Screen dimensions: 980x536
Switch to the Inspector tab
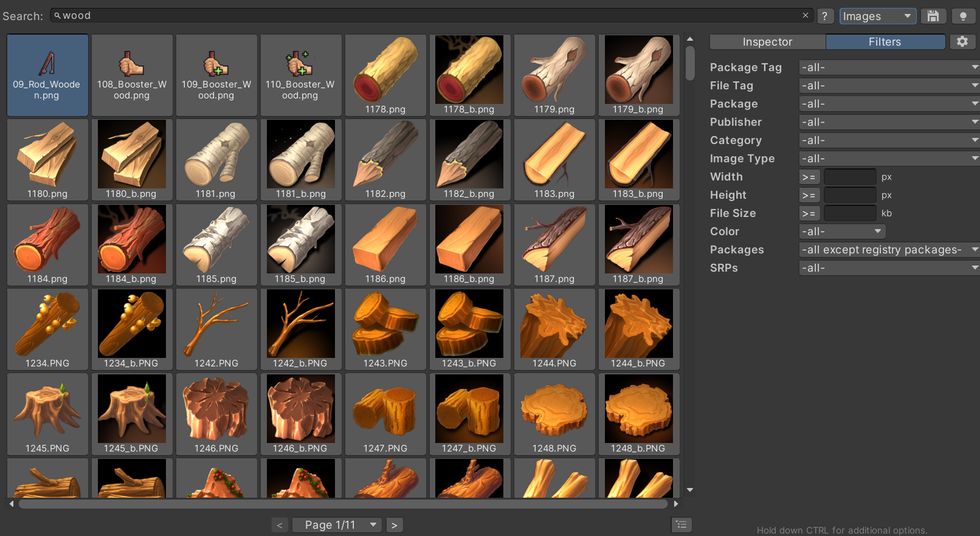tap(767, 41)
